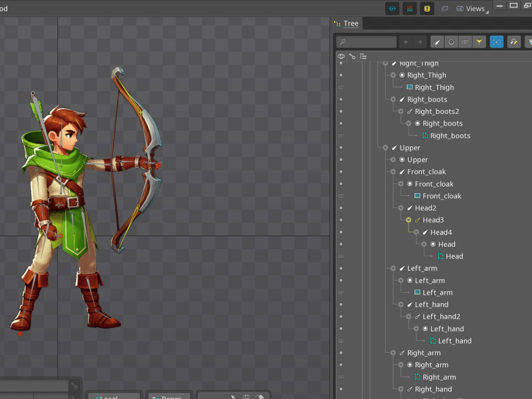Click the slot circle icon beside Upper slot
532x399 pixels.
(x=402, y=160)
